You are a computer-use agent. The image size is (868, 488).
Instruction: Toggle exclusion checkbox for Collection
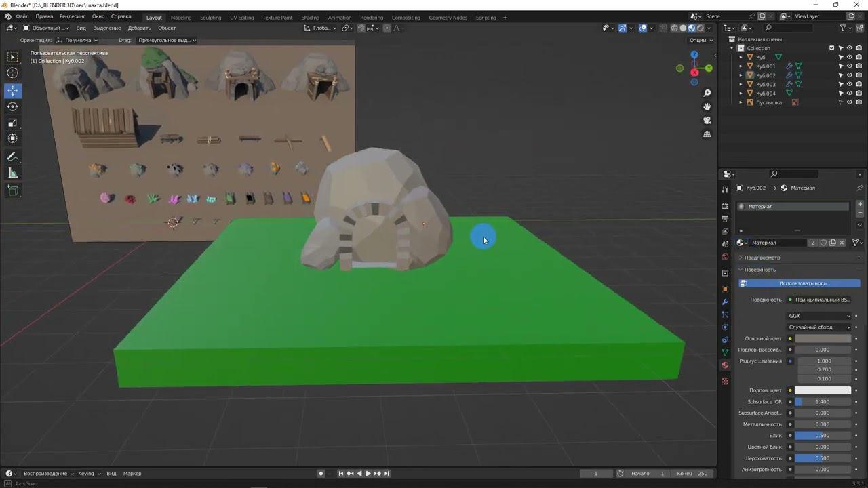coord(832,48)
